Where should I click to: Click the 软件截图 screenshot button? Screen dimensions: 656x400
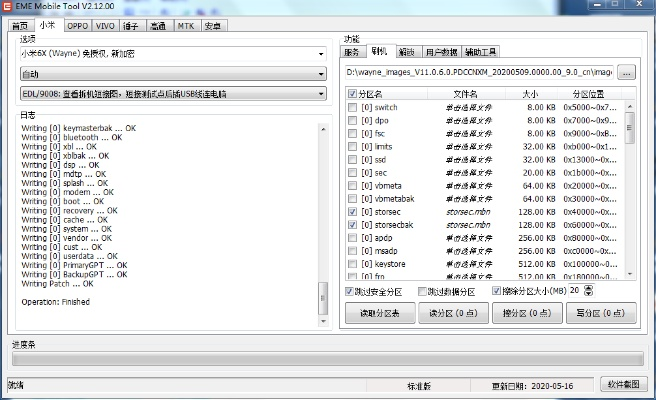point(624,384)
